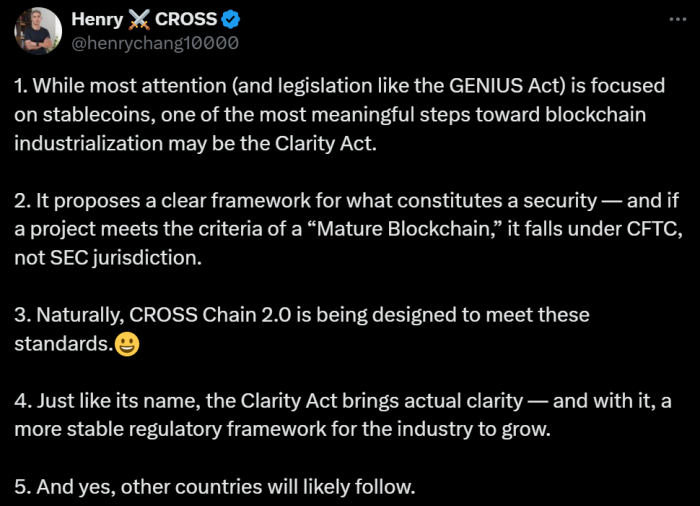This screenshot has width=700, height=506.
Task: Click the crossed swords emoji in name
Action: [x=139, y=20]
